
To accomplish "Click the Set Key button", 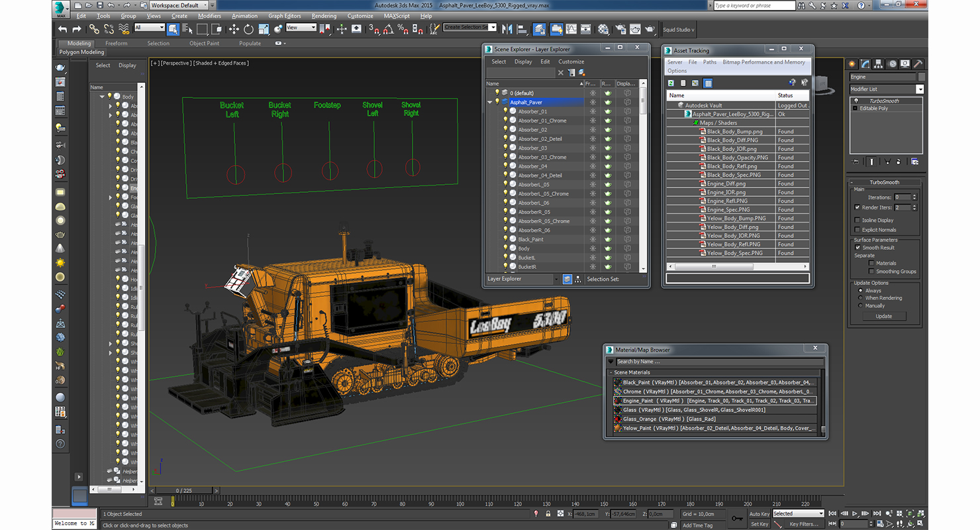I will (x=759, y=524).
